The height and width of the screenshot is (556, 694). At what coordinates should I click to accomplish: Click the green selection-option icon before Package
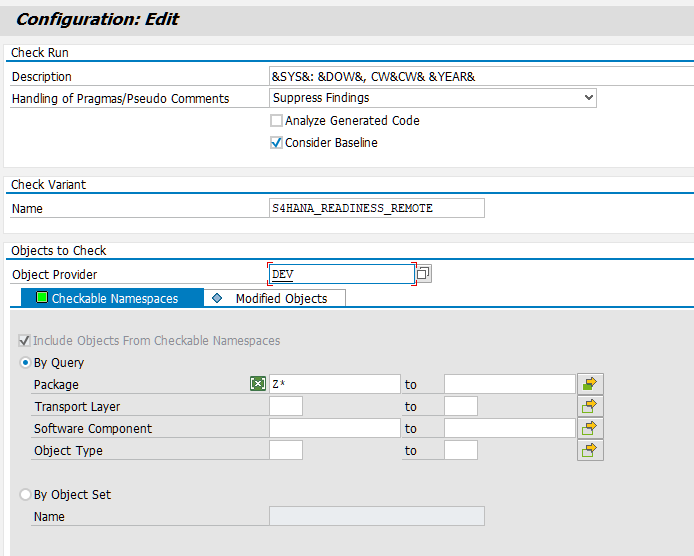pos(258,383)
